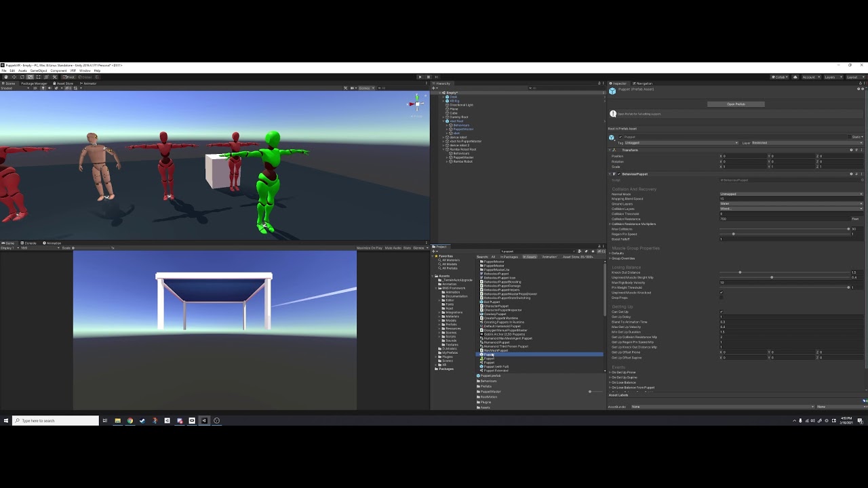Open the GameObject menu
Viewport: 868px width, 488px height.
click(x=39, y=70)
